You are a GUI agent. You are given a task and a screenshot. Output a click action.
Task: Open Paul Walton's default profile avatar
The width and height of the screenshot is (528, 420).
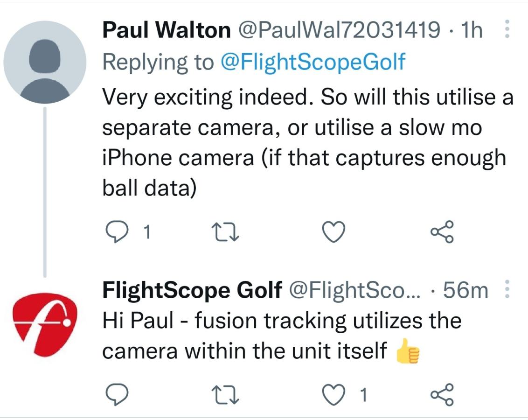(x=45, y=62)
